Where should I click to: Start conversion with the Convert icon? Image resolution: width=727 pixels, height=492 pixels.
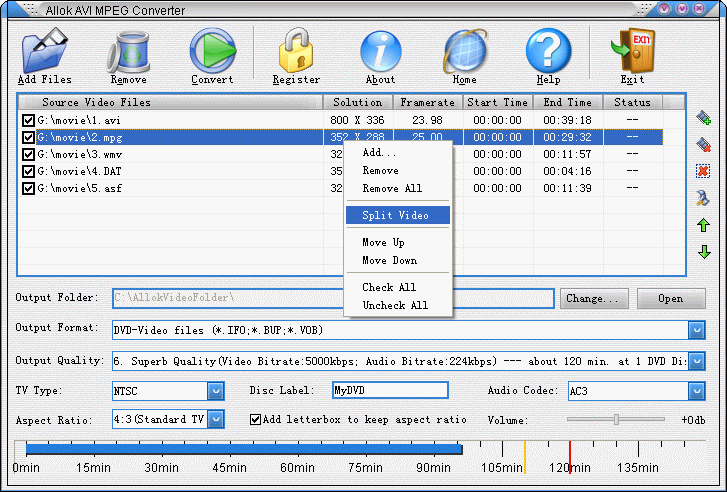212,51
